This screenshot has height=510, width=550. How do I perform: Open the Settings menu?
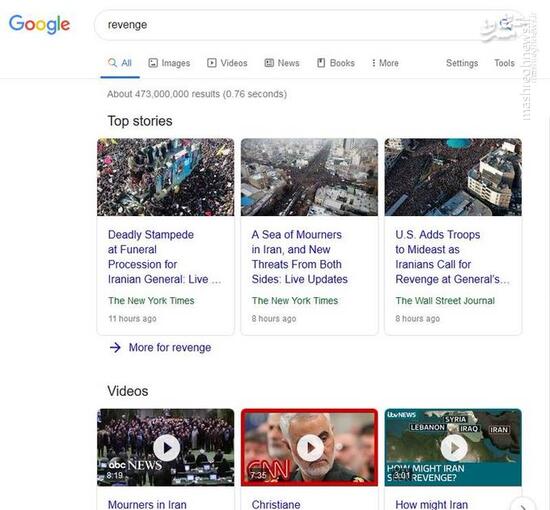(x=462, y=63)
